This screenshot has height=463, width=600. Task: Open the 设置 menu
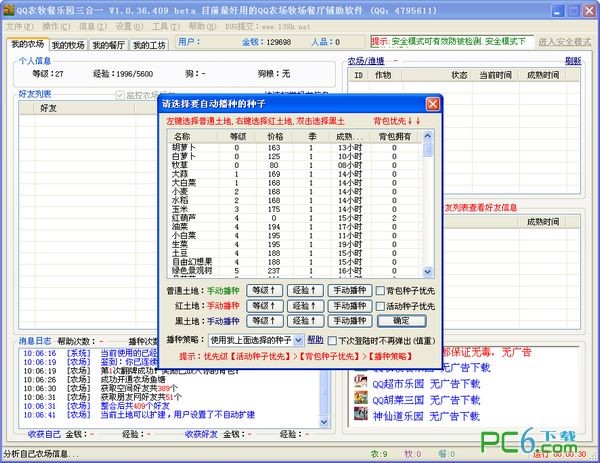coord(129,26)
